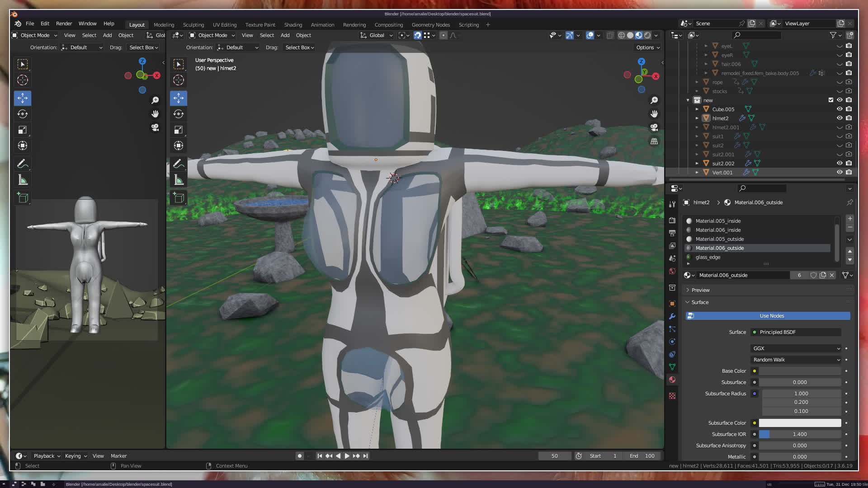The width and height of the screenshot is (868, 488).
Task: Switch to the Shading workspace tab
Action: point(293,25)
